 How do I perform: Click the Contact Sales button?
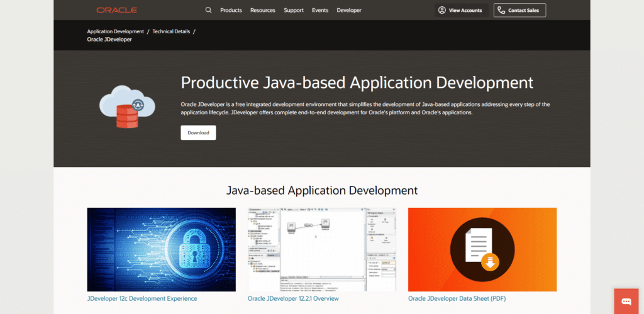tap(519, 10)
